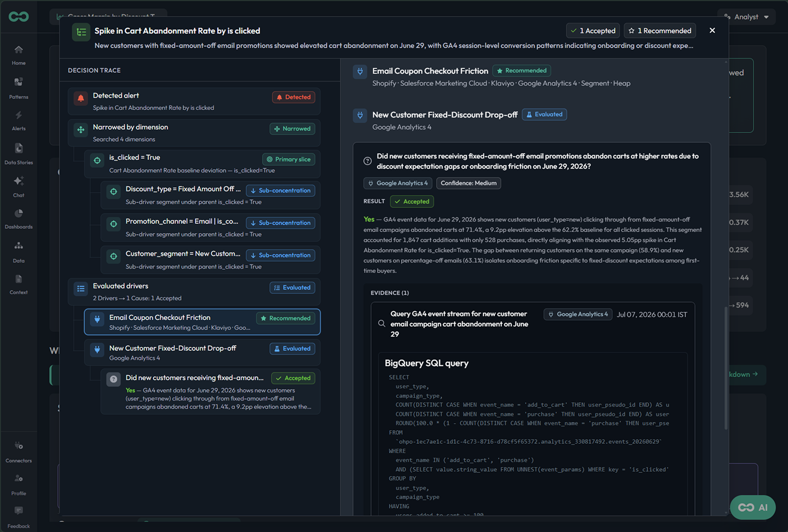Viewport: 788px width, 532px height.
Task: Click the Primary slice badge
Action: [x=288, y=159]
